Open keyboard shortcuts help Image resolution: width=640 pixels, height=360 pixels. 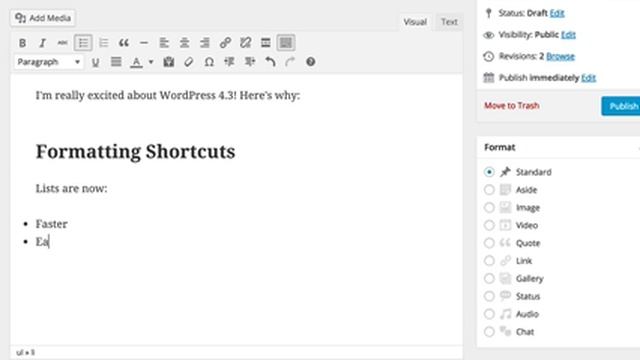click(x=310, y=62)
